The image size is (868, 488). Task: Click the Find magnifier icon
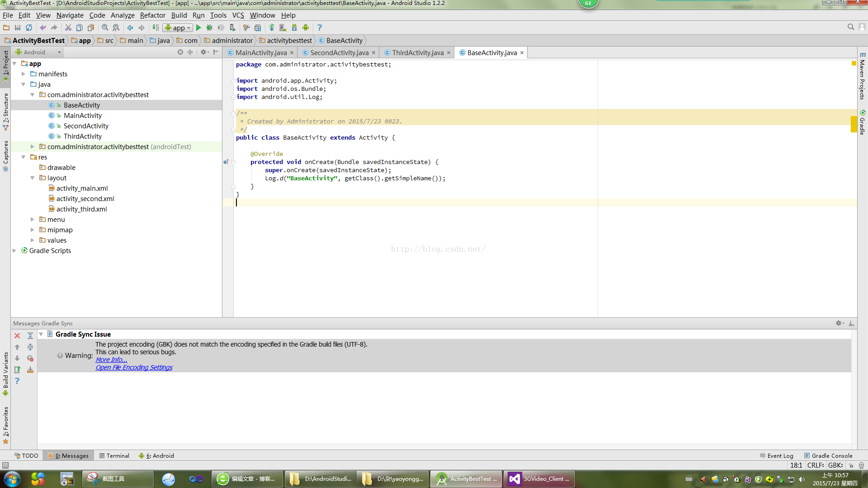pyautogui.click(x=105, y=28)
